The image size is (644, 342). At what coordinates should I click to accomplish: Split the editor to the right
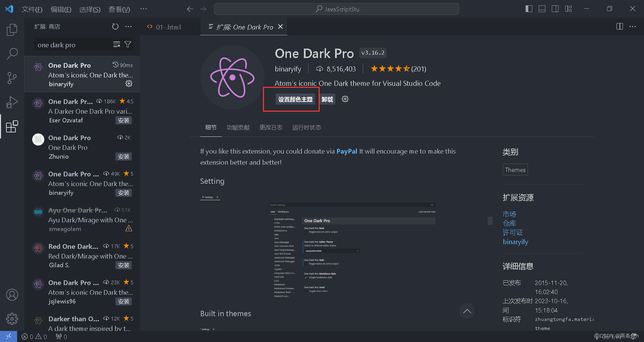620,26
